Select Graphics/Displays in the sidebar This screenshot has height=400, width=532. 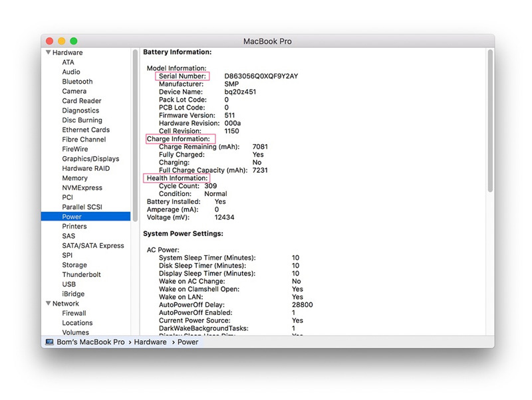pyautogui.click(x=90, y=159)
